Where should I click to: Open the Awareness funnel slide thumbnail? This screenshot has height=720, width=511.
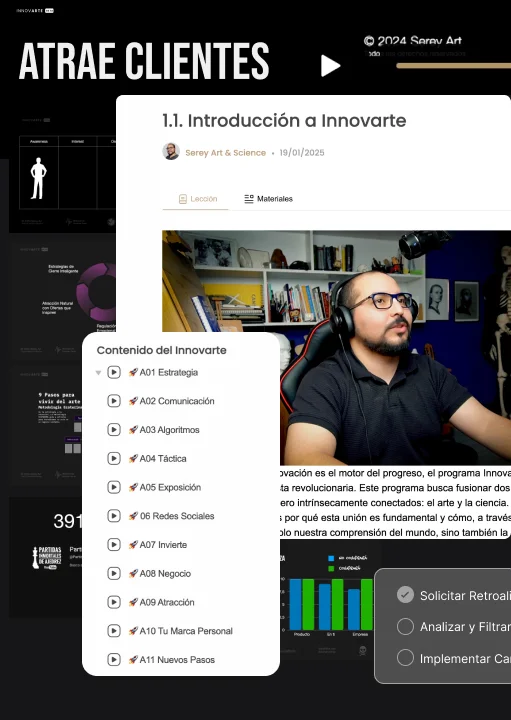62,172
